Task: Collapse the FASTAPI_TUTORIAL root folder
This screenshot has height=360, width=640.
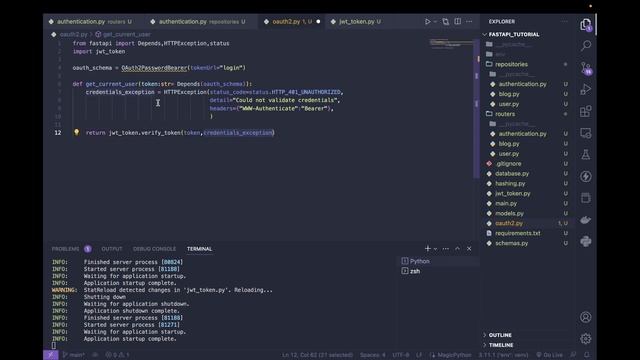Action: tap(514, 34)
